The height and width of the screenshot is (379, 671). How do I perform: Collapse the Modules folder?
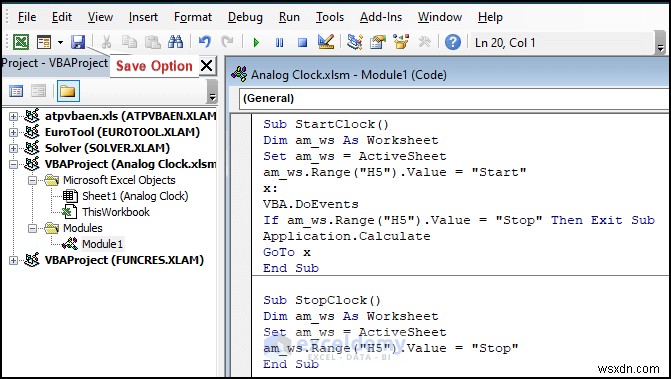pyautogui.click(x=33, y=228)
